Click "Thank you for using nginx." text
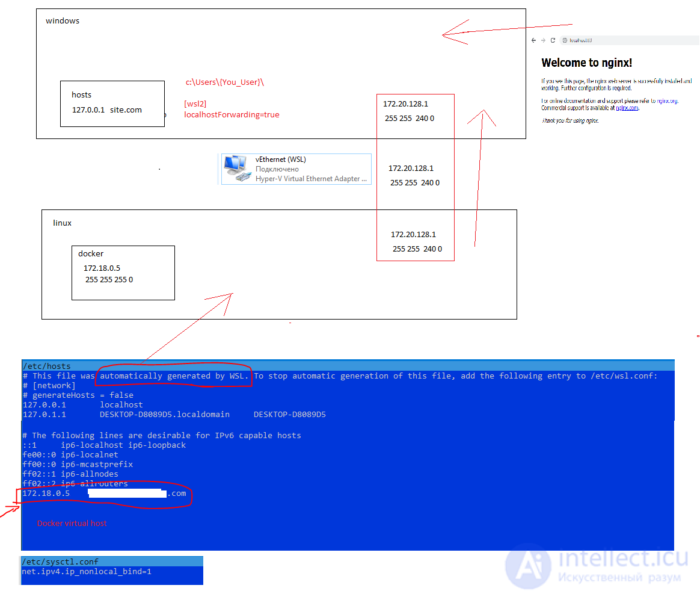 pyautogui.click(x=570, y=120)
